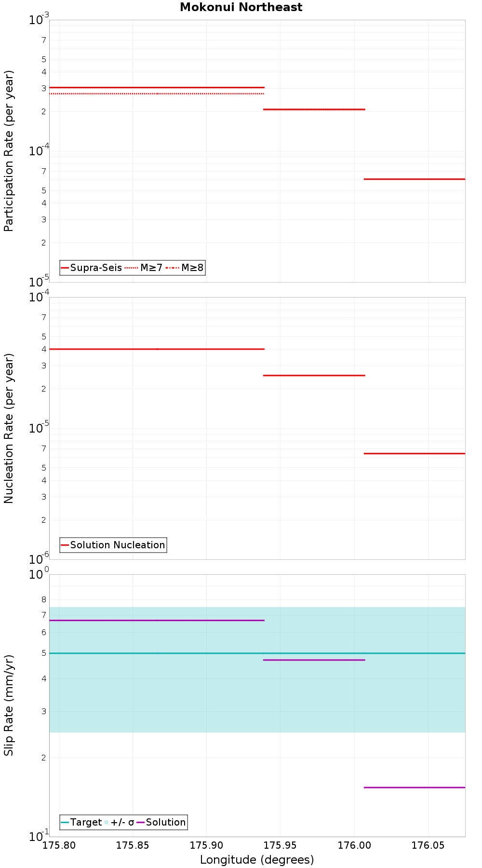Click the Nucleation Rate (per year) axis label

(9, 428)
